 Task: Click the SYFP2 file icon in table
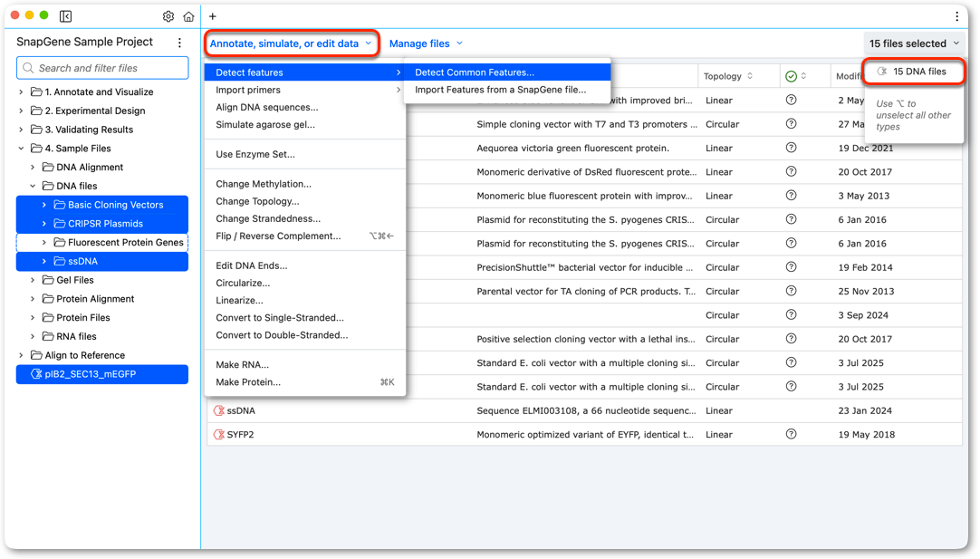219,435
